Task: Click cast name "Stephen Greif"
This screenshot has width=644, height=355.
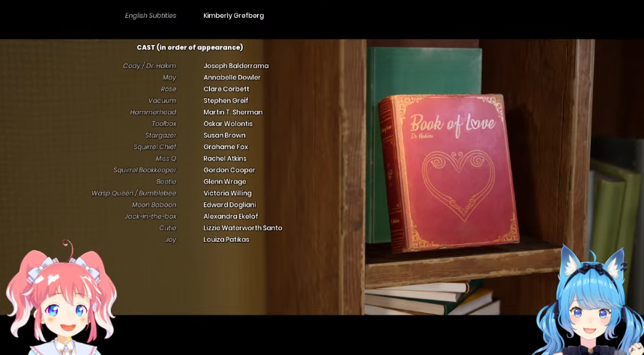Action: coord(226,100)
